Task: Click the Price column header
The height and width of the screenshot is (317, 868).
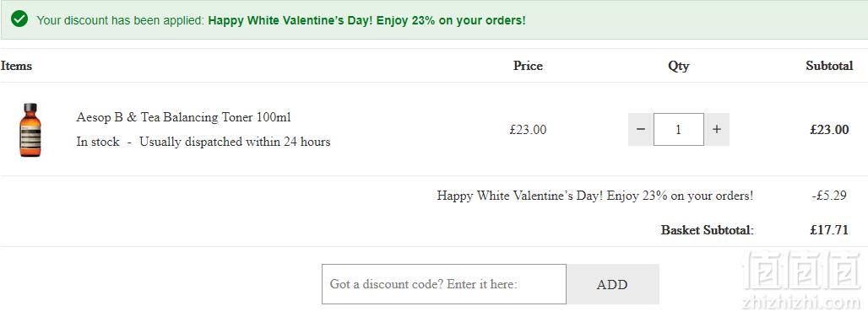Action: pyautogui.click(x=528, y=66)
